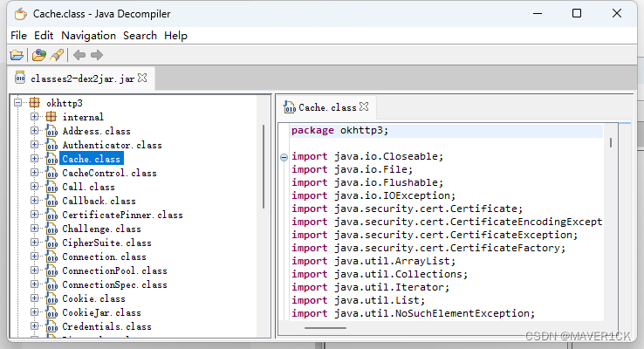Click the Authenticator.class file icon
This screenshot has width=644, height=349.
click(51, 145)
